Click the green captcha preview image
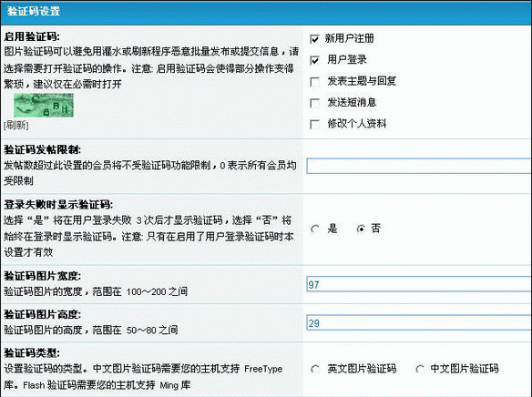 click(44, 106)
